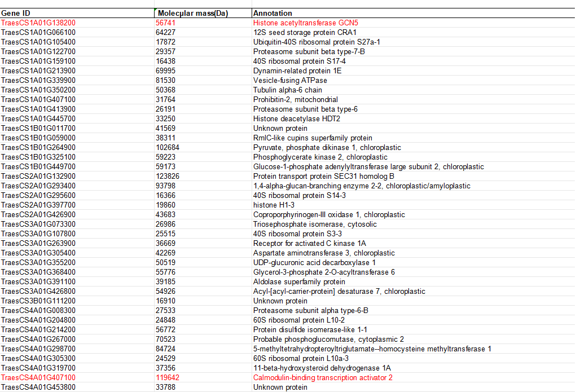
Task: Click UDP-glucuronic acid decarboxylase 1 annotation
Action: click(314, 262)
